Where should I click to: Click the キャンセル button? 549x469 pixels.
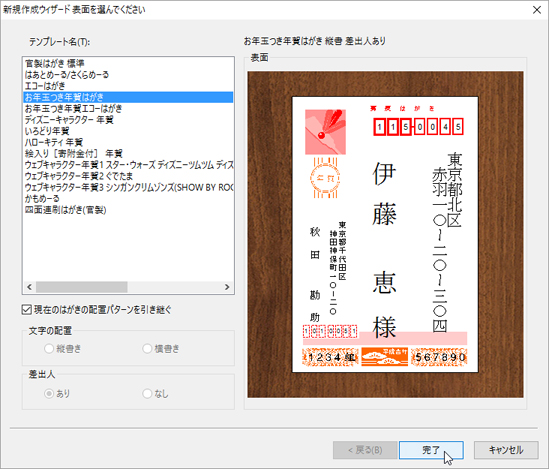(506, 450)
